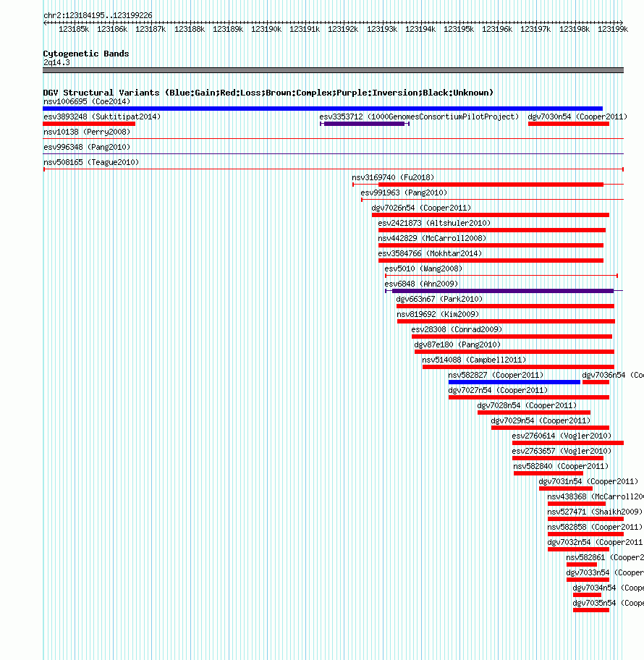Open nsv819692 (Kim2009) label
Screen dimensions: 644x660
click(x=438, y=313)
